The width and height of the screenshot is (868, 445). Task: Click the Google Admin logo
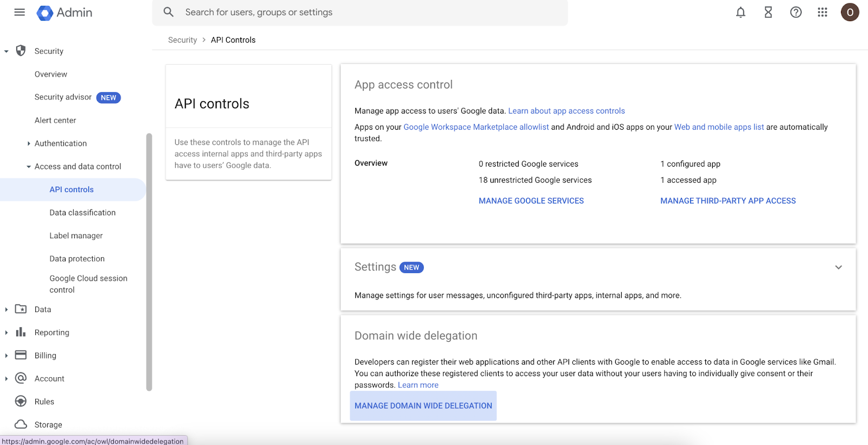coord(65,12)
